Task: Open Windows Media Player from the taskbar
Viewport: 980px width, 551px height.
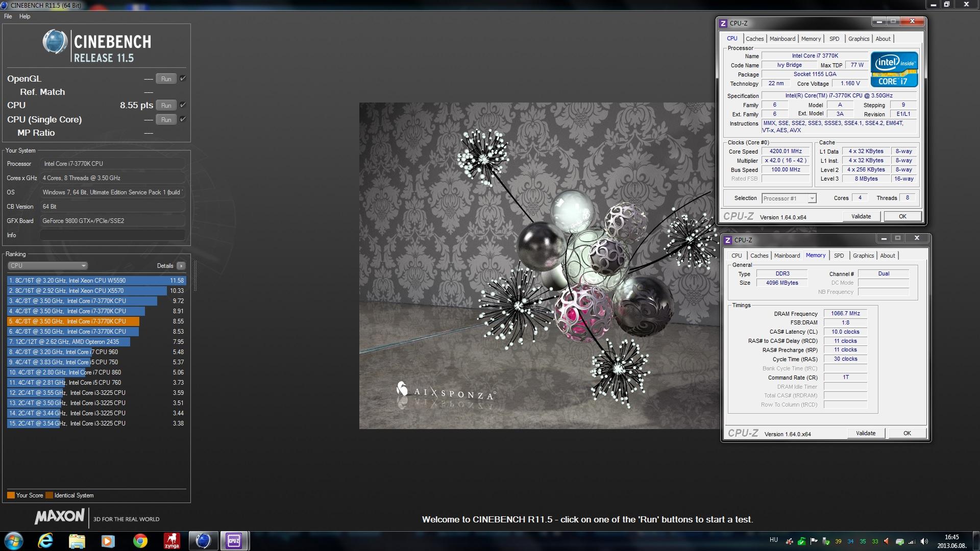Action: pos(108,541)
